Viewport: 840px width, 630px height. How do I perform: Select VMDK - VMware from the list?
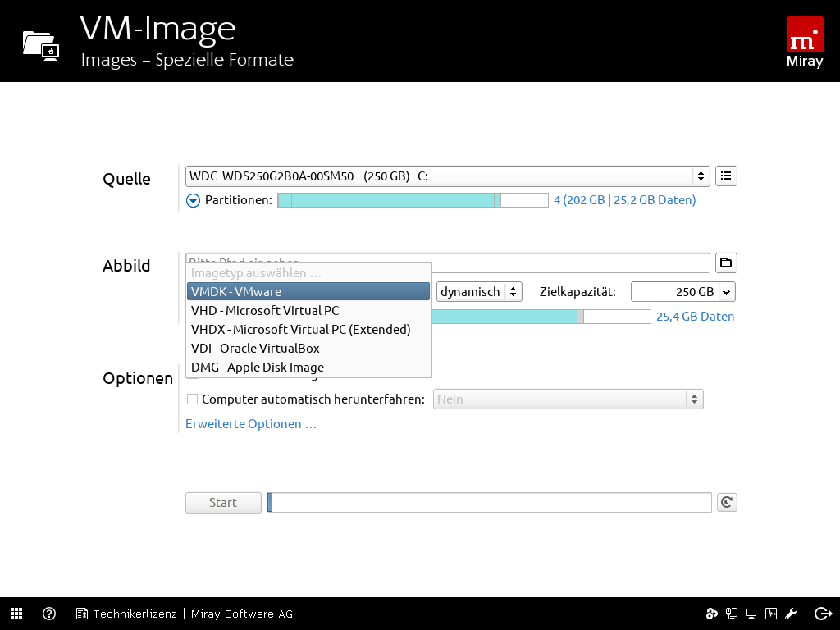[308, 291]
